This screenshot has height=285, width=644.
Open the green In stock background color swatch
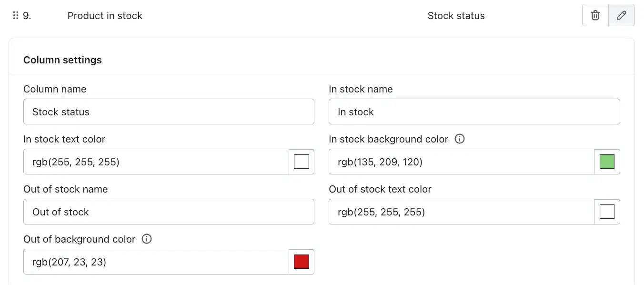coord(607,162)
